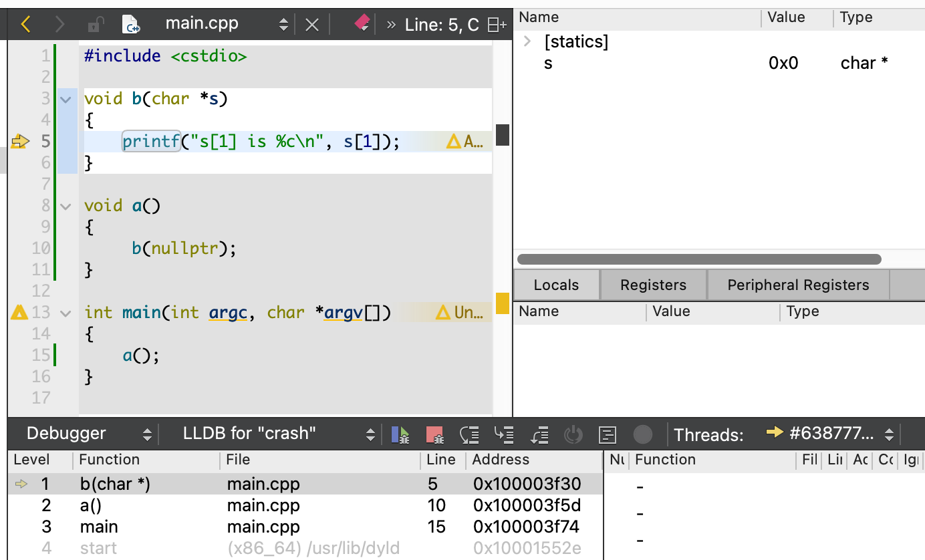The image size is (925, 560).
Task: Stop the debugger with the red icon
Action: tap(434, 435)
